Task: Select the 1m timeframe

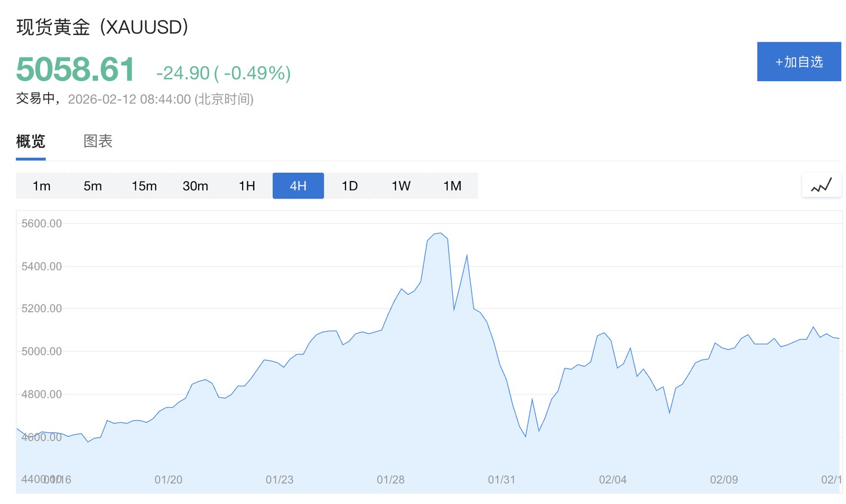Action: pyautogui.click(x=41, y=186)
